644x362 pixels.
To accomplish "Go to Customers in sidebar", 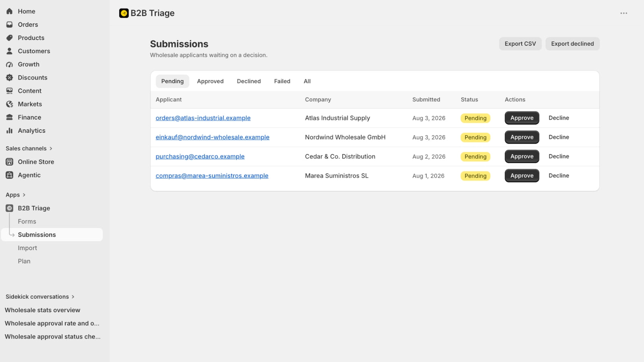I will click(x=34, y=51).
